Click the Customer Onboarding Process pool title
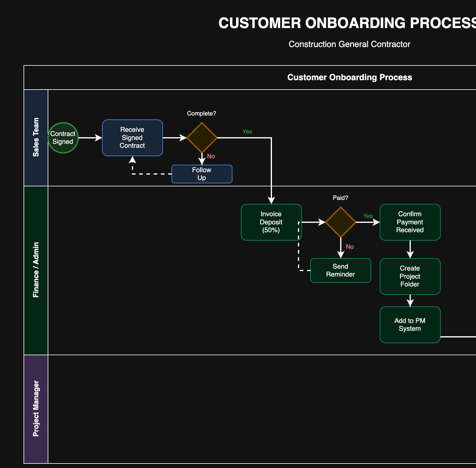This screenshot has width=476, height=468. click(349, 77)
